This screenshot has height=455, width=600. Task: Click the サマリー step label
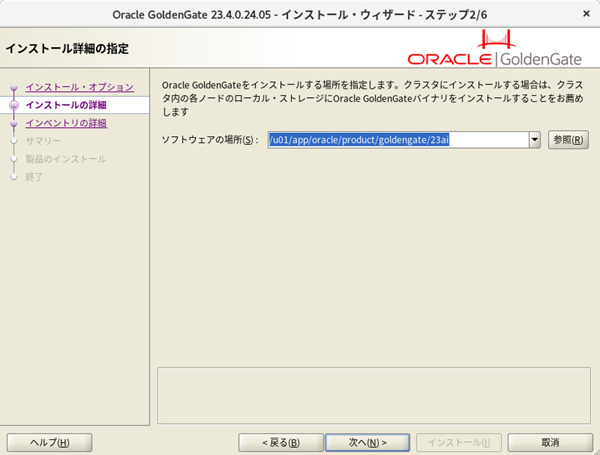[43, 141]
